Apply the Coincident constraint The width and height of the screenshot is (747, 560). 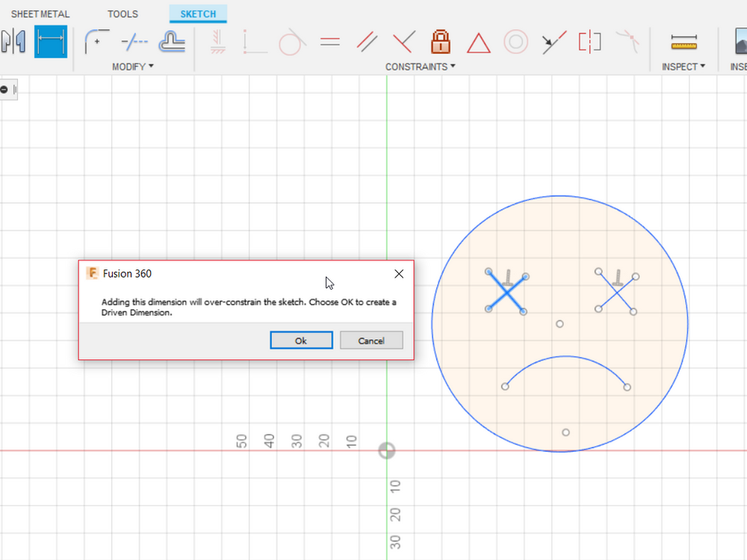(255, 42)
